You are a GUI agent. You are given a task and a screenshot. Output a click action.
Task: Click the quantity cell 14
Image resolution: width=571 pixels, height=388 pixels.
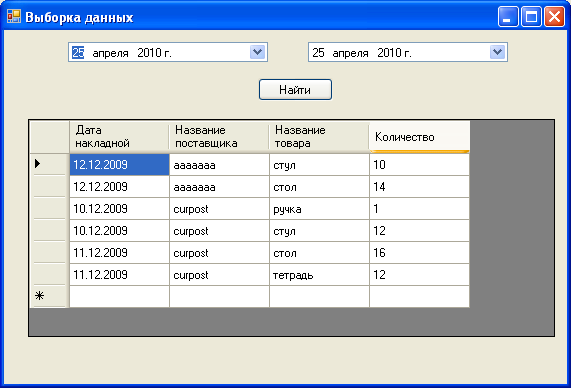tap(420, 187)
